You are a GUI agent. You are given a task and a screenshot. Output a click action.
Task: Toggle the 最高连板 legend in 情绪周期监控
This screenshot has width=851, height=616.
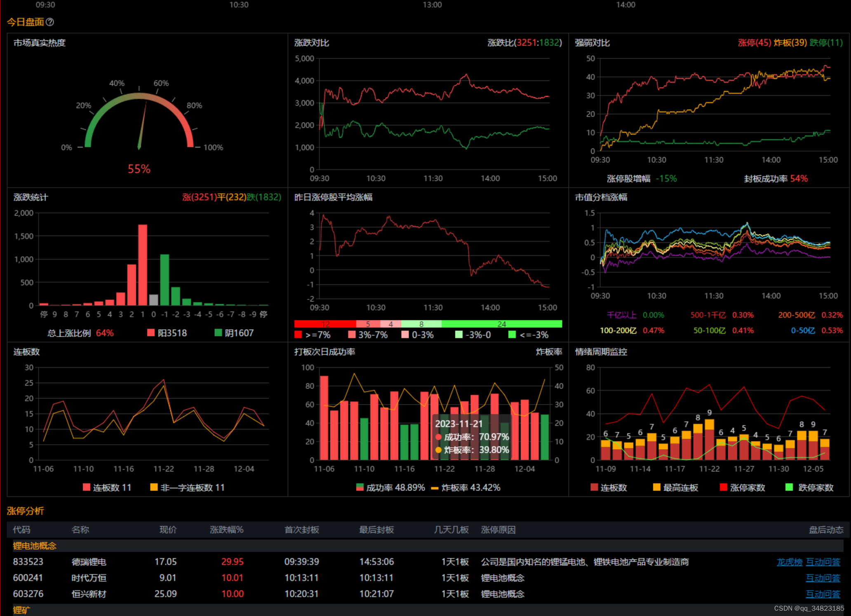(x=657, y=487)
